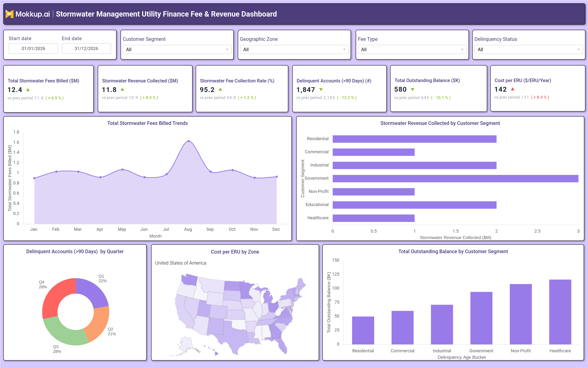Viewport: 588px width, 368px height.
Task: Click the dashboard title in header bar
Action: 166,14
